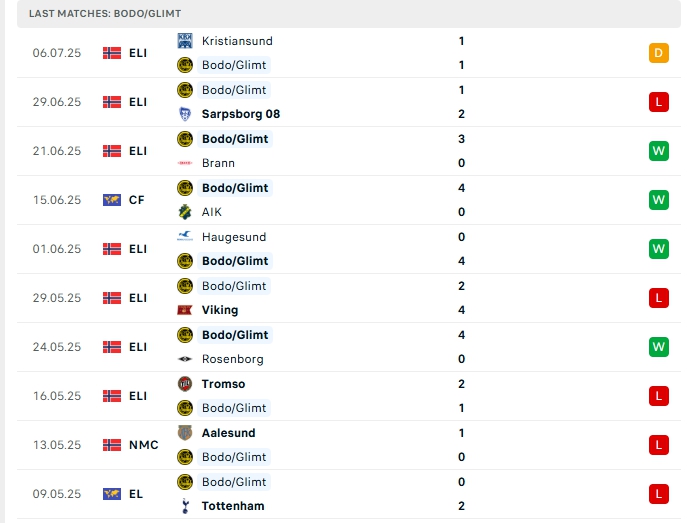692x523 pixels.
Task: Click the Brann club crest icon
Action: pyautogui.click(x=185, y=163)
